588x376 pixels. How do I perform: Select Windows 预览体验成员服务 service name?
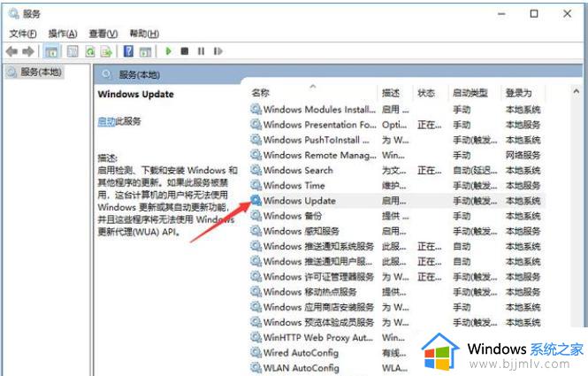[x=318, y=322]
